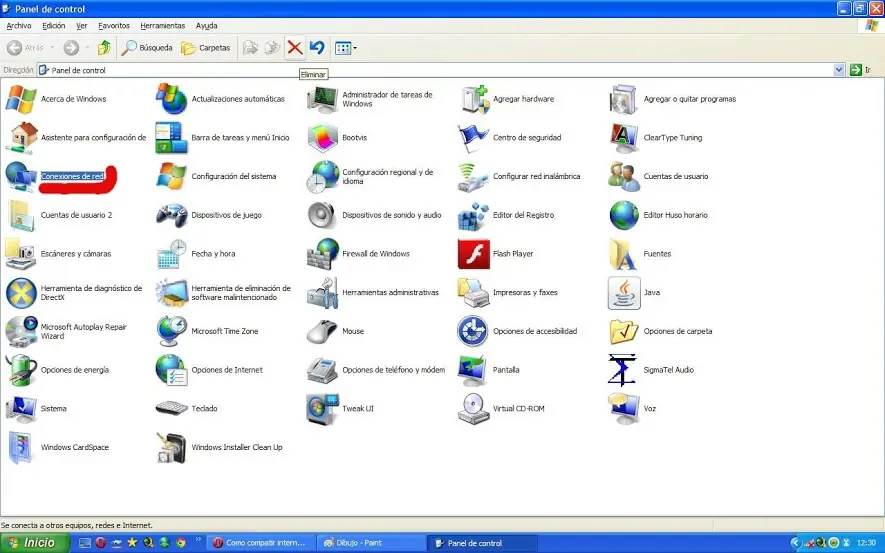Viewport: 885px width, 553px height.
Task: Open Windows Installer Clean Up icon
Action: coord(172,447)
